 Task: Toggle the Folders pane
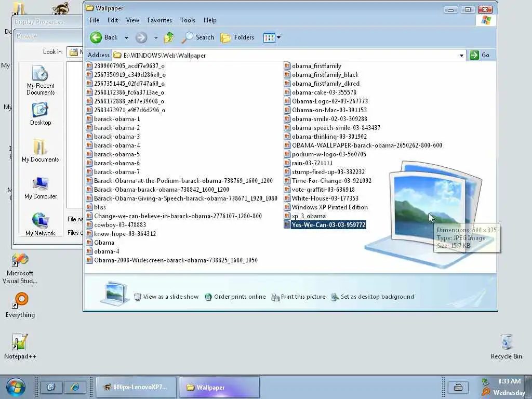(237, 37)
